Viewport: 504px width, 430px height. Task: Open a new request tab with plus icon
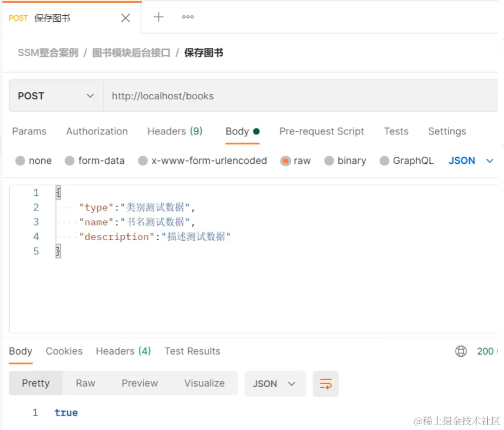pyautogui.click(x=158, y=17)
